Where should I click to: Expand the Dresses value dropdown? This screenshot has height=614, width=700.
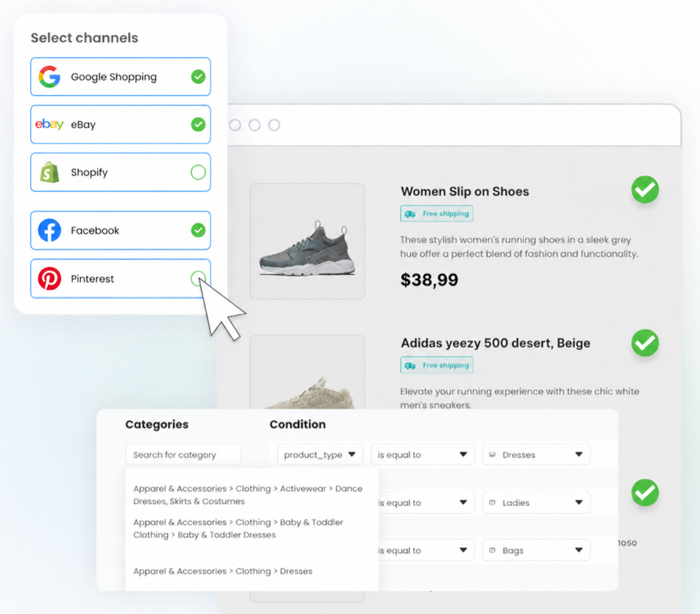[x=536, y=454]
